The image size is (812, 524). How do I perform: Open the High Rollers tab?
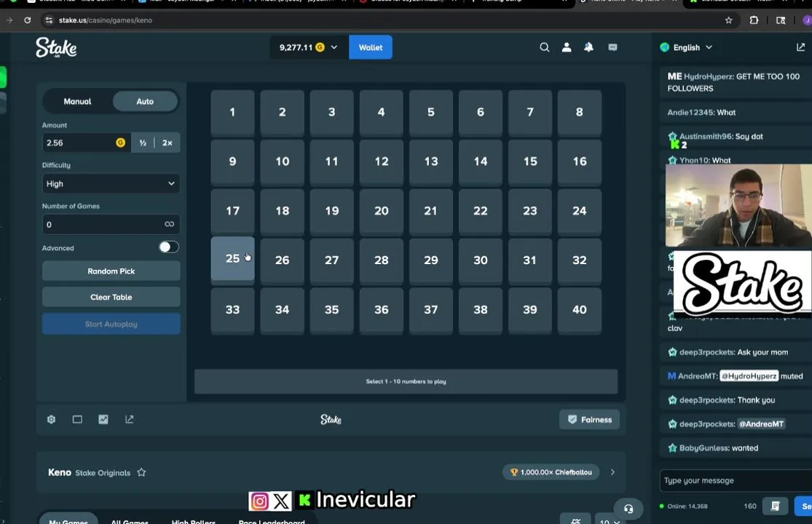pyautogui.click(x=193, y=520)
